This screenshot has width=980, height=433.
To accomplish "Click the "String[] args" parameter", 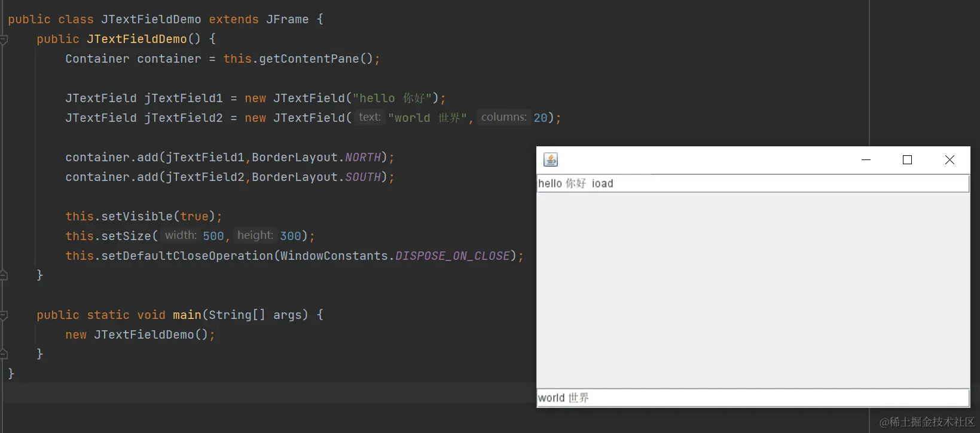I will click(255, 315).
